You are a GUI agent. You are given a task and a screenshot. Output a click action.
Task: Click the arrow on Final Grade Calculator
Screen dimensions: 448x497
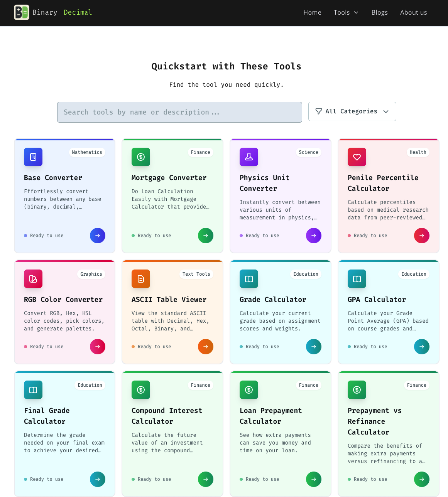(x=98, y=479)
